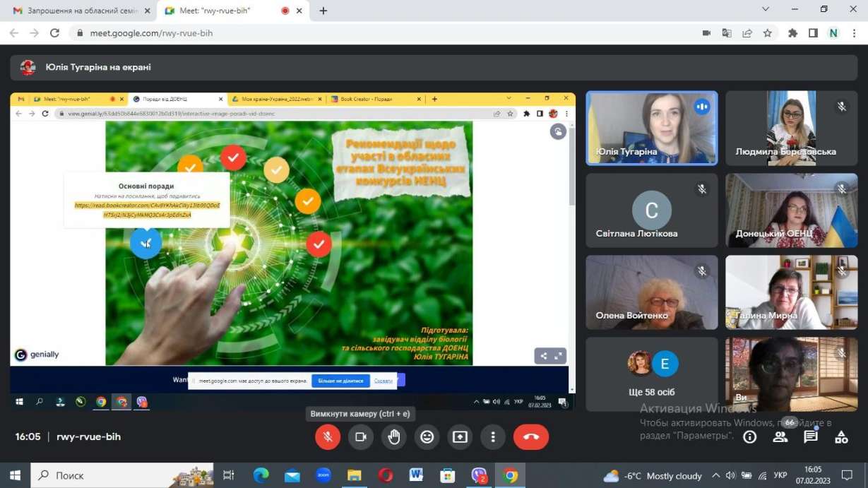
Task: Select Галина Мирна video tile
Action: (x=792, y=292)
